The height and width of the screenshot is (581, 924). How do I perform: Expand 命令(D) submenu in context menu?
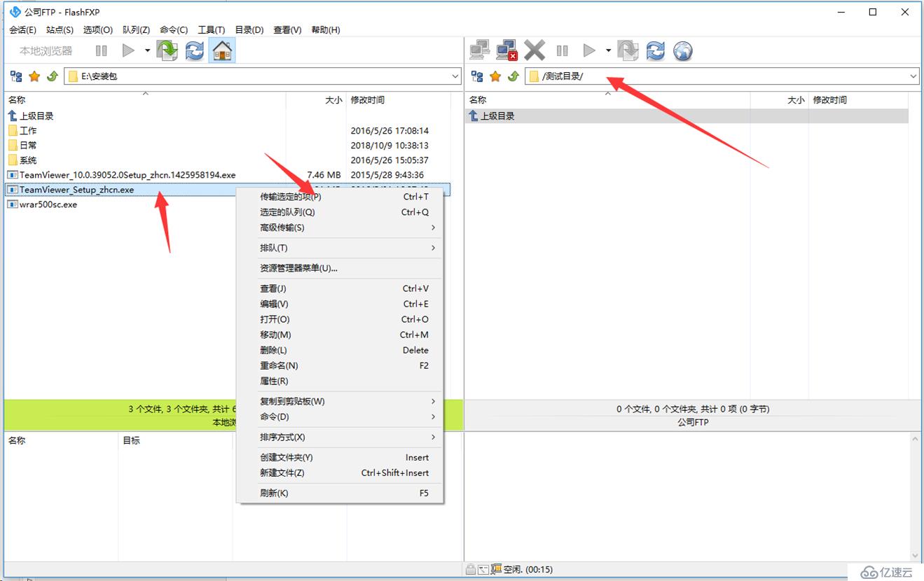pyautogui.click(x=340, y=416)
